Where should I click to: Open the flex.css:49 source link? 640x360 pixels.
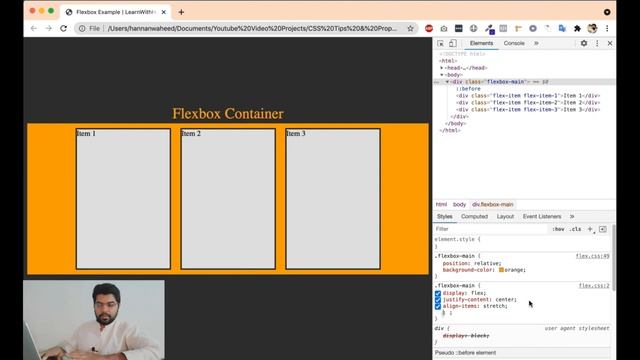592,256
